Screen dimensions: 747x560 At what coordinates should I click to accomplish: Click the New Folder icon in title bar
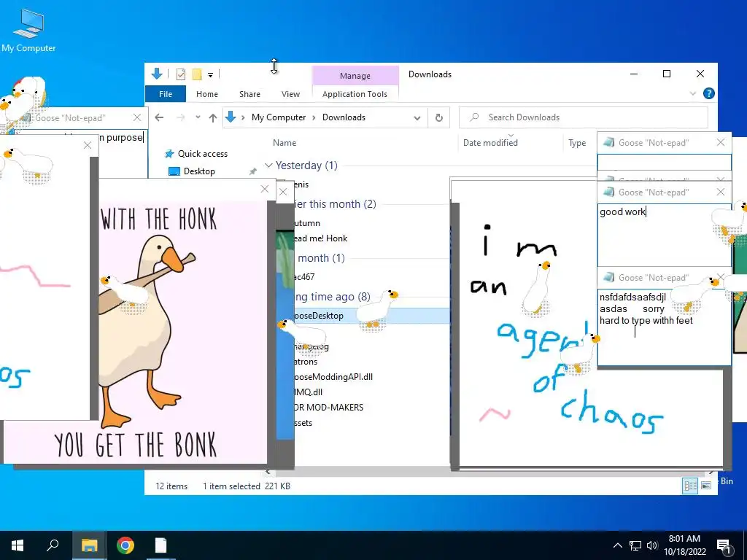pyautogui.click(x=197, y=74)
